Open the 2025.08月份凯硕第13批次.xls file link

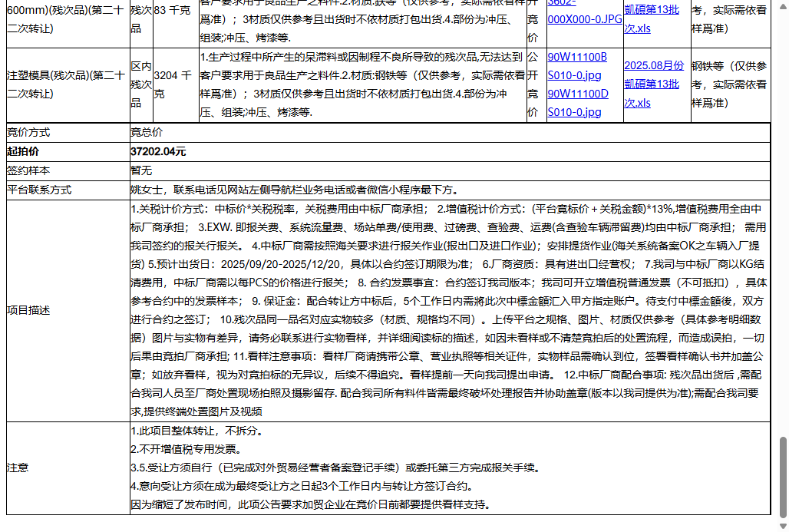point(654,84)
